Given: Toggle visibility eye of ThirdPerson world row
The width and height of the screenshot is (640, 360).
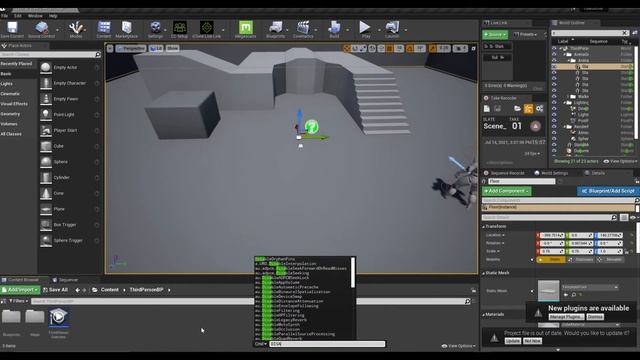Looking at the screenshot, I should (554, 48).
